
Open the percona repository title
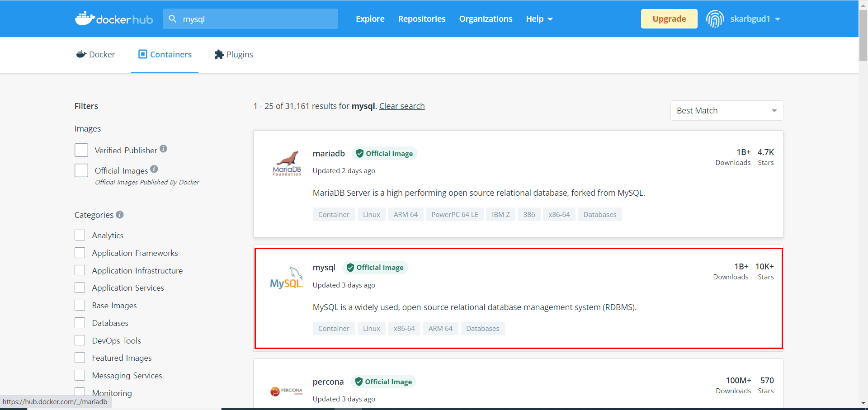pyautogui.click(x=328, y=382)
